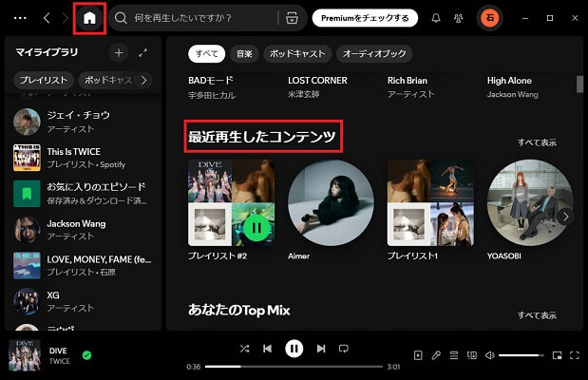This screenshot has width=588, height=380.
Task: Open the orange user profile avatar
Action: 490,18
